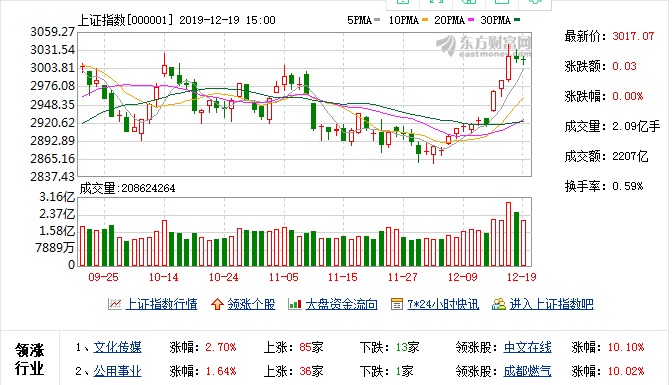Click the 10PMA orange legend swatch

coord(425,20)
